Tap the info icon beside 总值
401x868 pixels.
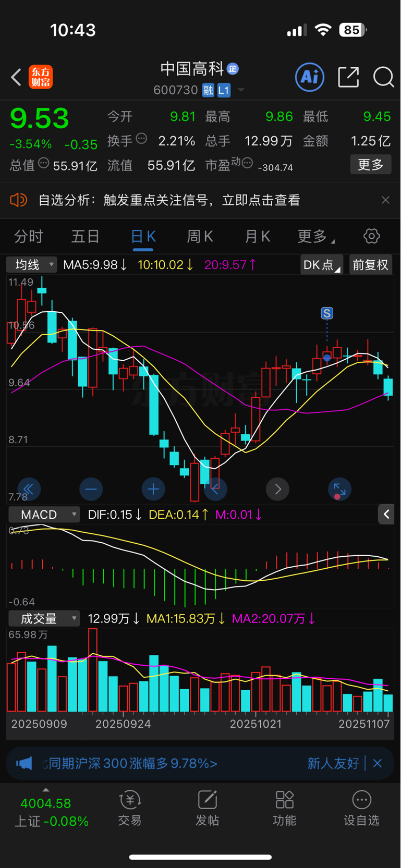[44, 163]
